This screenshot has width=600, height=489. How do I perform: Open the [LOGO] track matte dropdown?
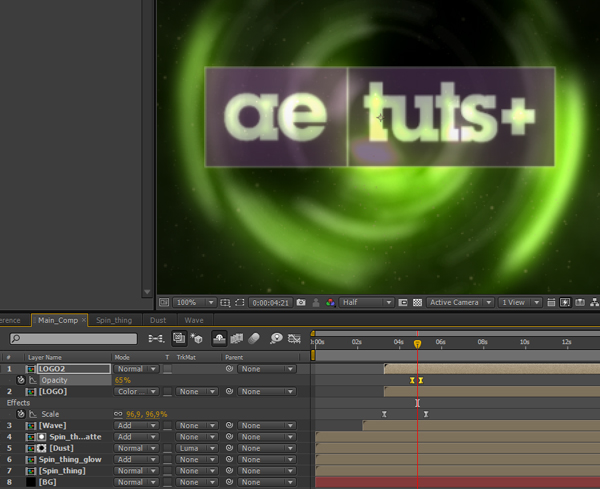tap(197, 391)
